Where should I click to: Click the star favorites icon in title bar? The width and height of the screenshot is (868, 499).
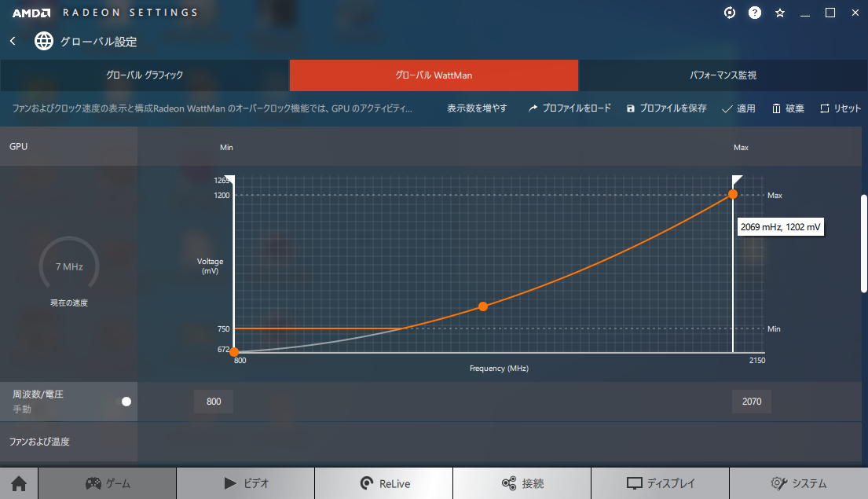coord(780,13)
